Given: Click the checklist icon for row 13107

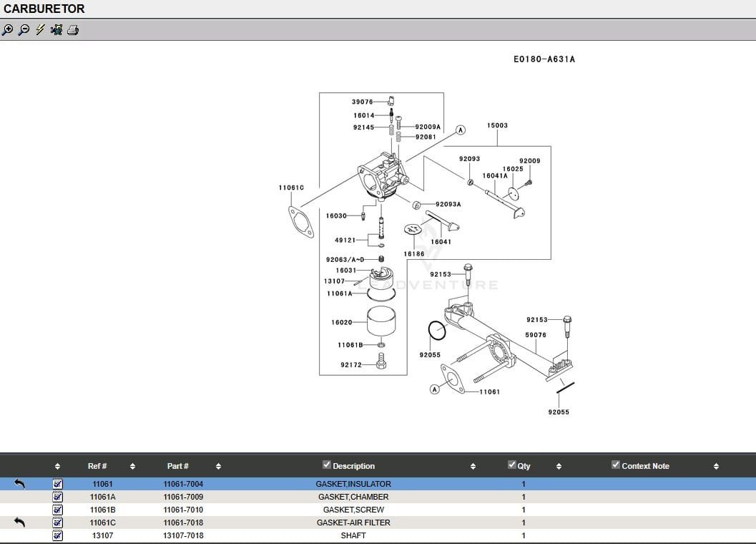Looking at the screenshot, I should 58,535.
